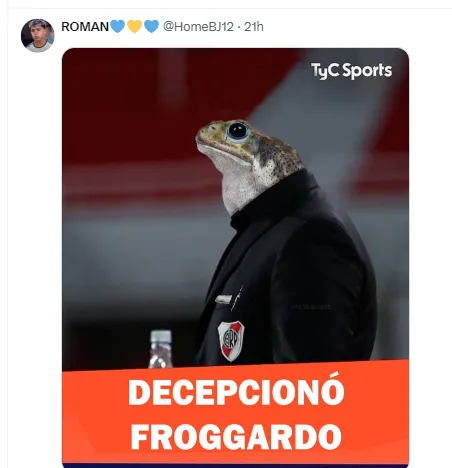Click the ROMAN display name

(x=85, y=27)
